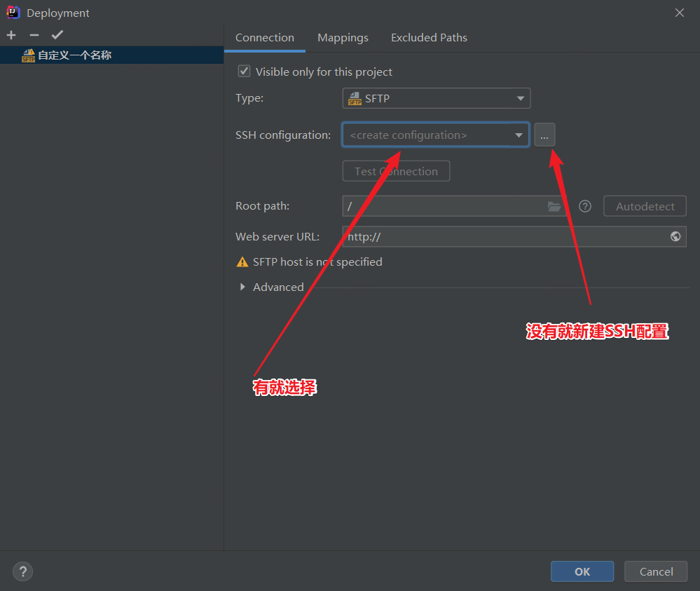Switch to the Excluded Paths tab
Image resolution: width=700 pixels, height=591 pixels.
(x=429, y=38)
